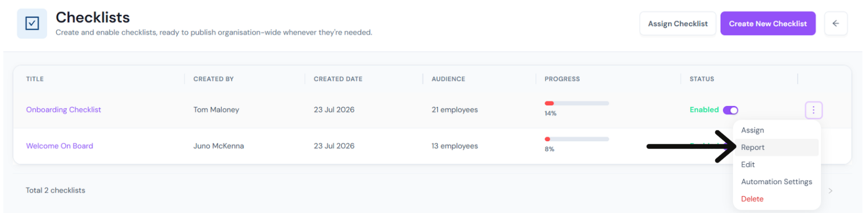Screen dimensions: 868x213
Task: Click Create New Checklist button
Action: 768,24
